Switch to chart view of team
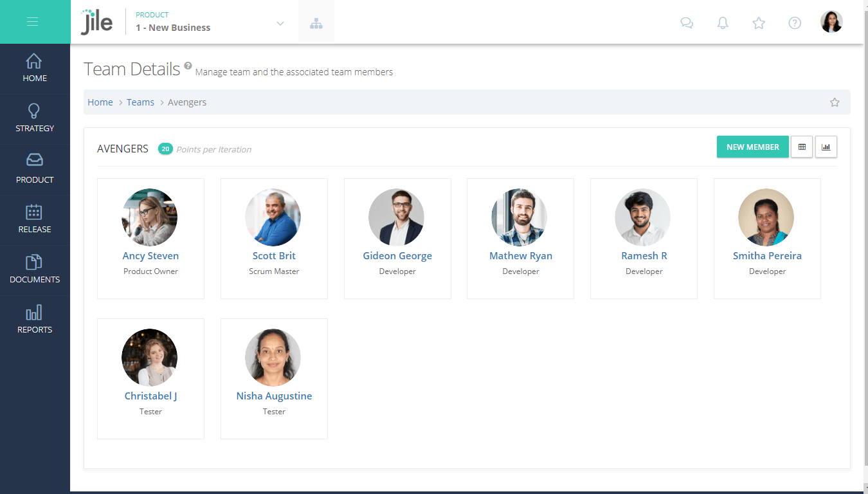The width and height of the screenshot is (868, 494). [826, 147]
